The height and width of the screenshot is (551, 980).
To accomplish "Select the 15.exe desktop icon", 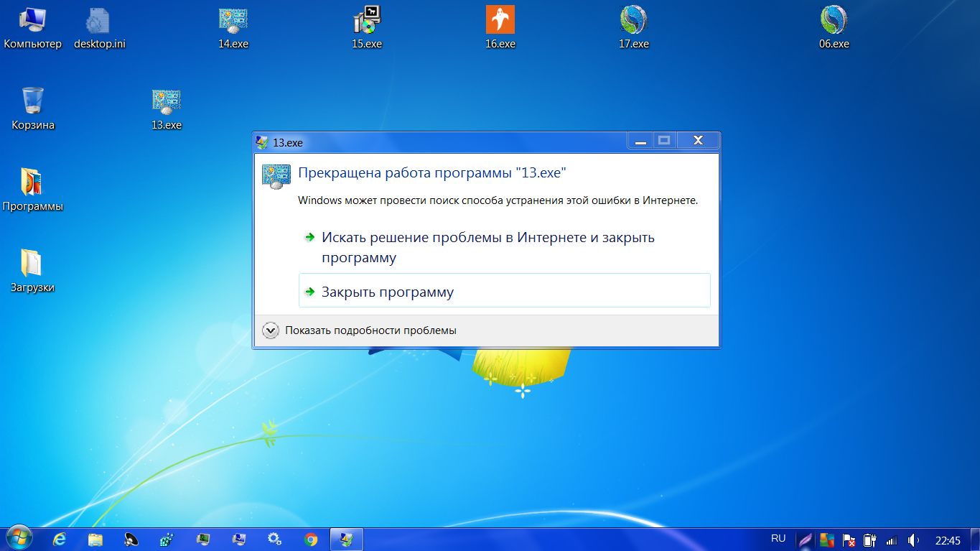I will coord(367,28).
